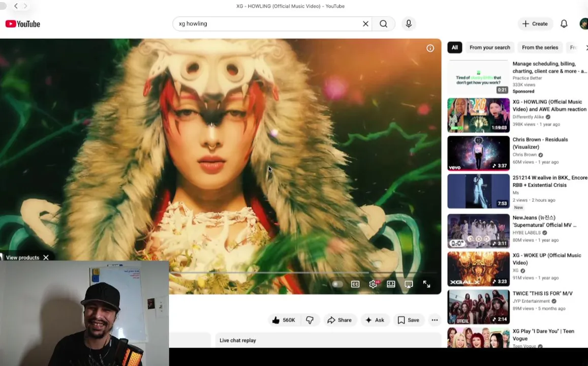Toggle closed captions CC

(x=355, y=284)
